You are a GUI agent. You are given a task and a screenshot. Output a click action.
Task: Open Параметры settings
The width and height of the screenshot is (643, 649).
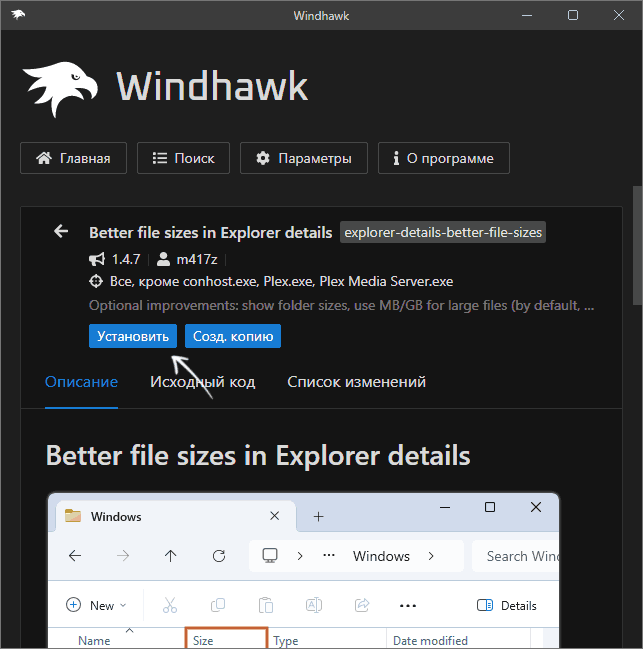tap(304, 158)
